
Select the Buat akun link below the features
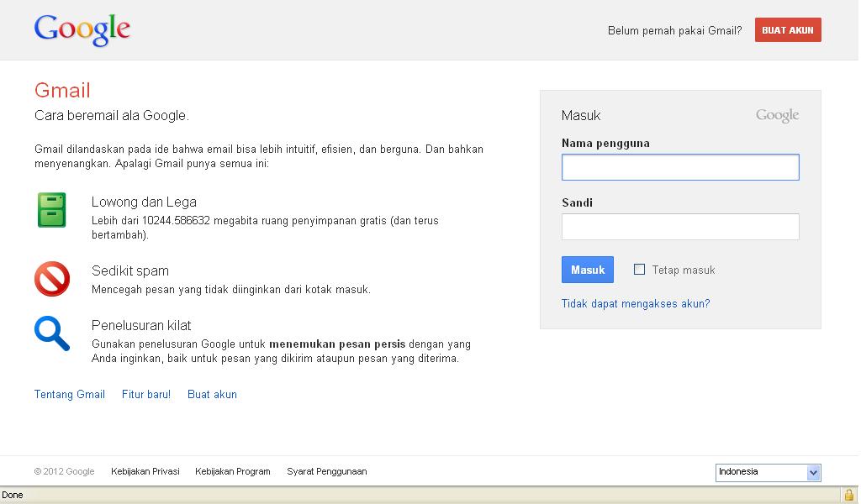click(212, 394)
